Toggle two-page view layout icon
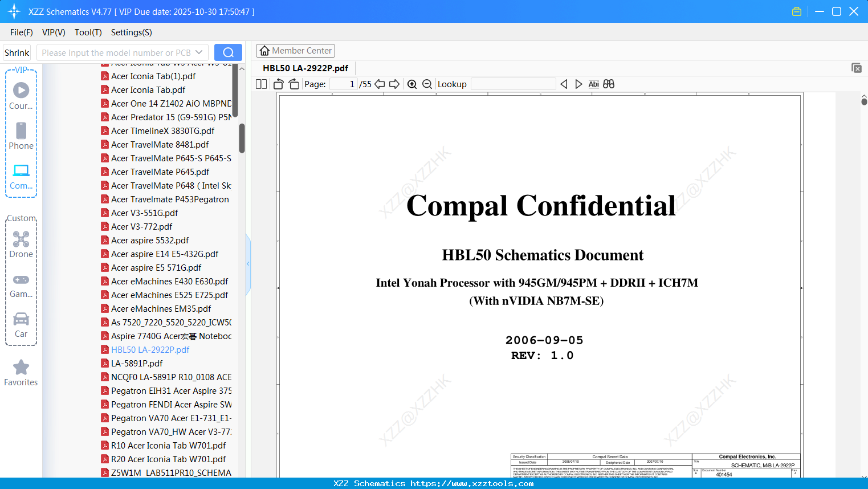868x489 pixels. coord(262,84)
